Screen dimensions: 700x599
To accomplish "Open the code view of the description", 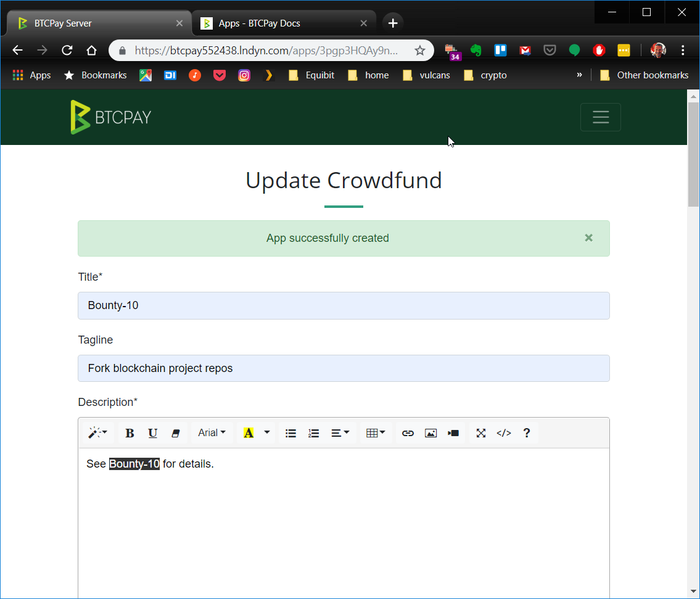I will [x=503, y=432].
